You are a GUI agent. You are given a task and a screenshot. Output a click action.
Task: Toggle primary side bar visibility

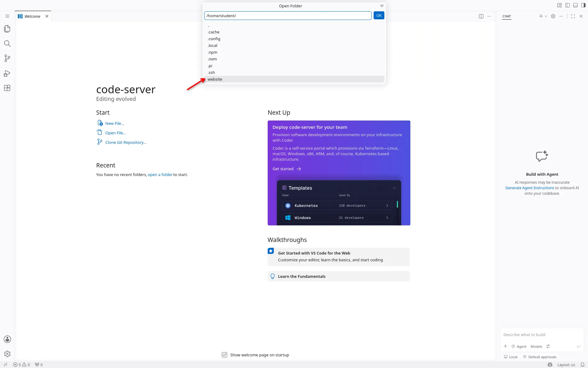click(x=567, y=5)
